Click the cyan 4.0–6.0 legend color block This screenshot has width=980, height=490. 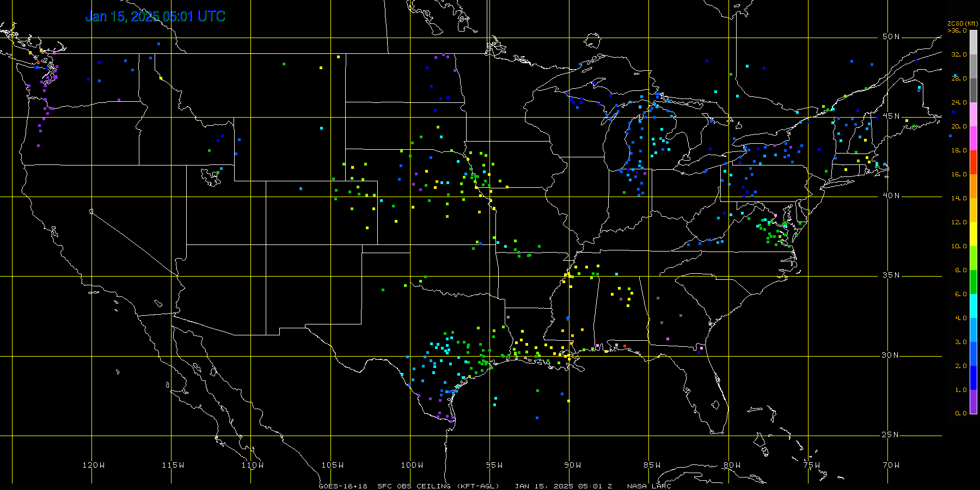(973, 306)
